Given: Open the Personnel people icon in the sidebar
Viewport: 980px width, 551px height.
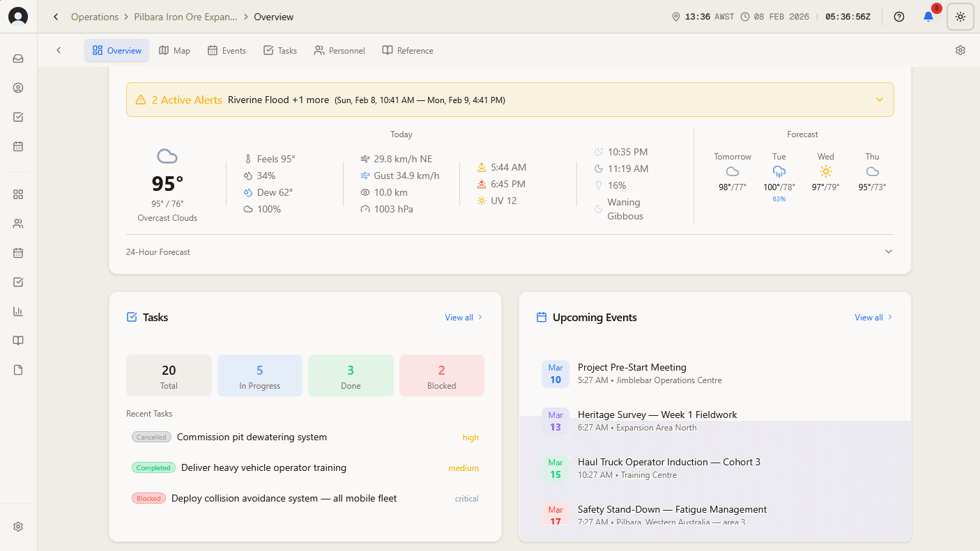Looking at the screenshot, I should click(x=18, y=224).
